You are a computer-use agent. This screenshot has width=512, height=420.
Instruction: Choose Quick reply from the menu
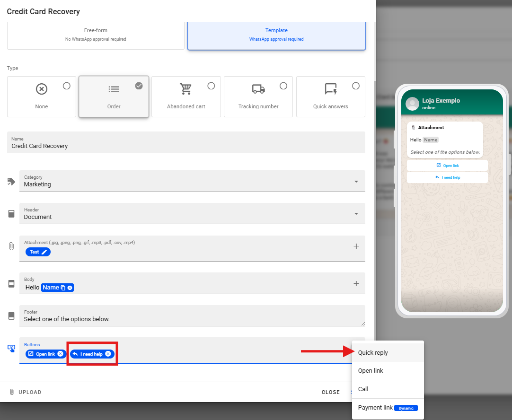(x=373, y=353)
